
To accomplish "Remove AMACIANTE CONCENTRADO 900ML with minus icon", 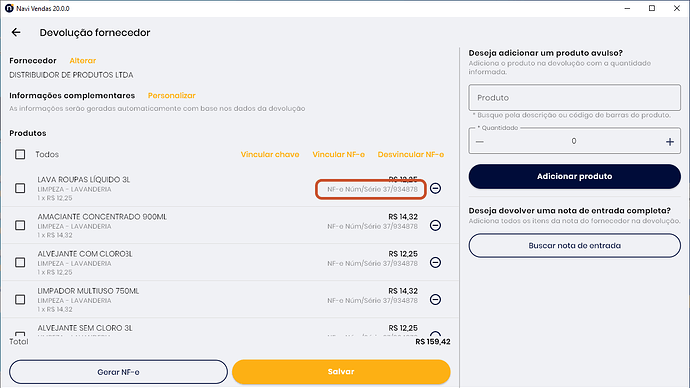I will (x=435, y=225).
